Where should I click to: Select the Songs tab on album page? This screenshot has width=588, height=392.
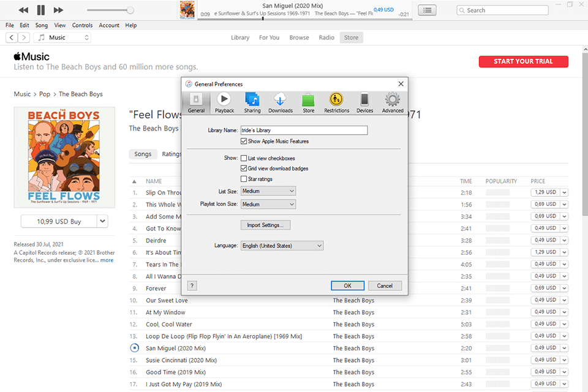(x=143, y=154)
